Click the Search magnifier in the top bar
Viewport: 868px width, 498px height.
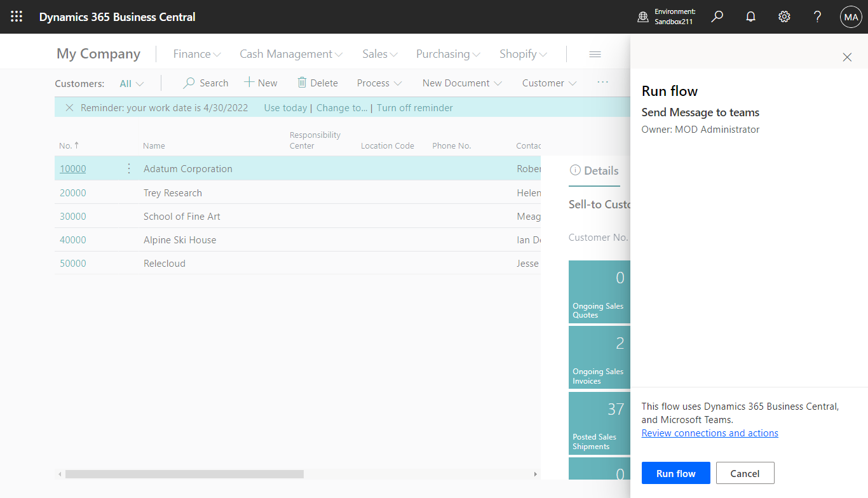[x=717, y=17]
